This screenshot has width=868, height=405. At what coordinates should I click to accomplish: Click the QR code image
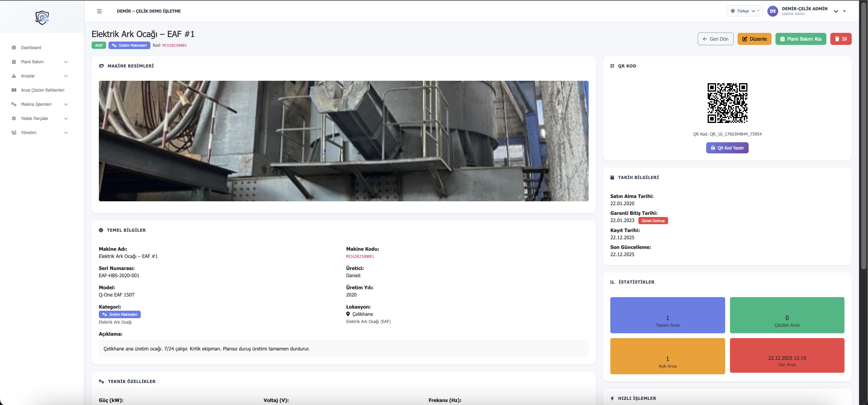[727, 103]
